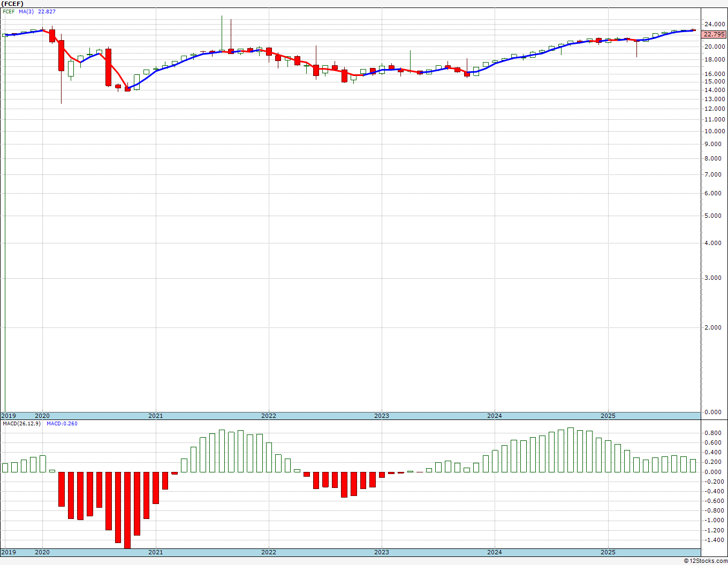Click the MACD(26,12,9) indicator label
728x565 pixels.
coord(21,424)
